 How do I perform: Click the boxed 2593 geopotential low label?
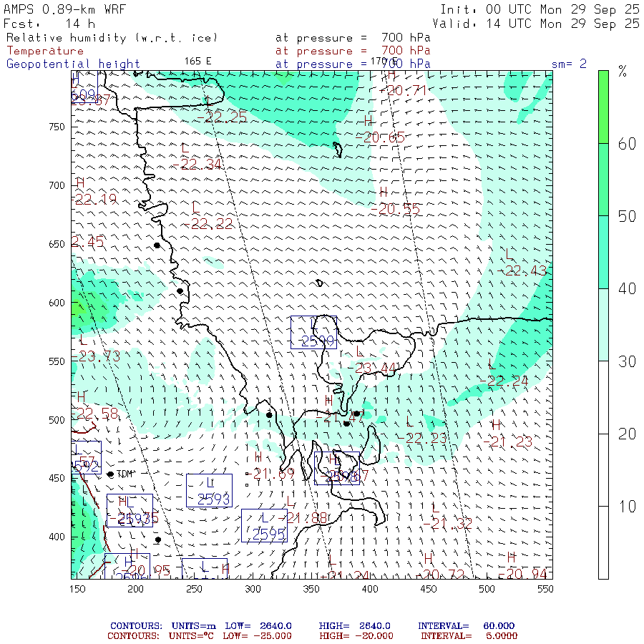[209, 491]
